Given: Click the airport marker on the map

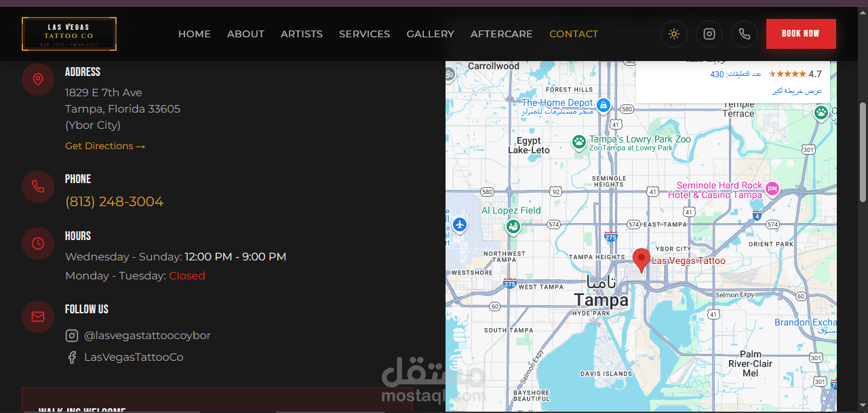Looking at the screenshot, I should [460, 224].
